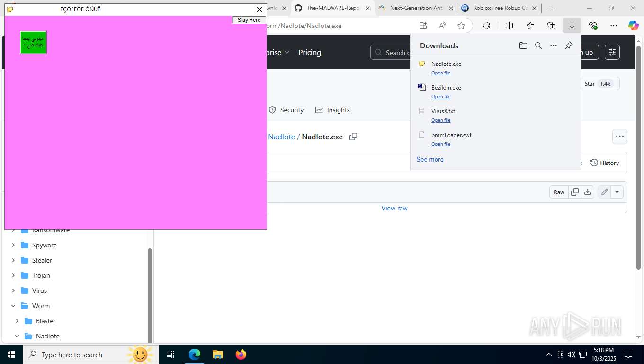Click Nadlote breadcrumb folder link

[x=281, y=136]
